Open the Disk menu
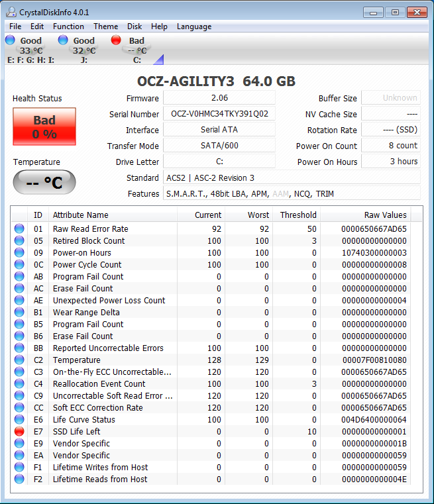The height and width of the screenshot is (504, 434). click(x=135, y=26)
